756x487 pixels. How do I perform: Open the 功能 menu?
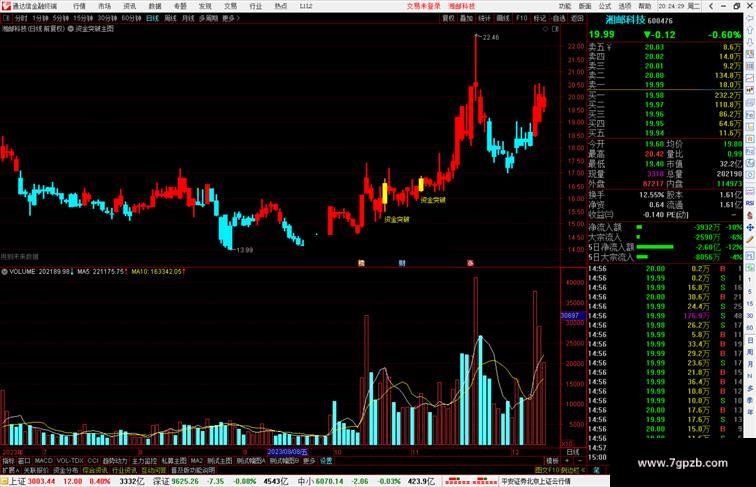[x=565, y=6]
